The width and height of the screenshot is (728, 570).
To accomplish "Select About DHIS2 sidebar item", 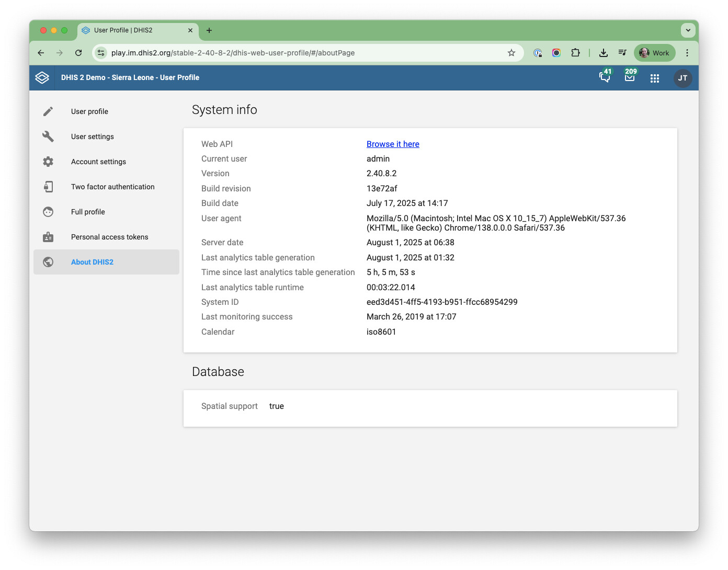I will coord(92,262).
